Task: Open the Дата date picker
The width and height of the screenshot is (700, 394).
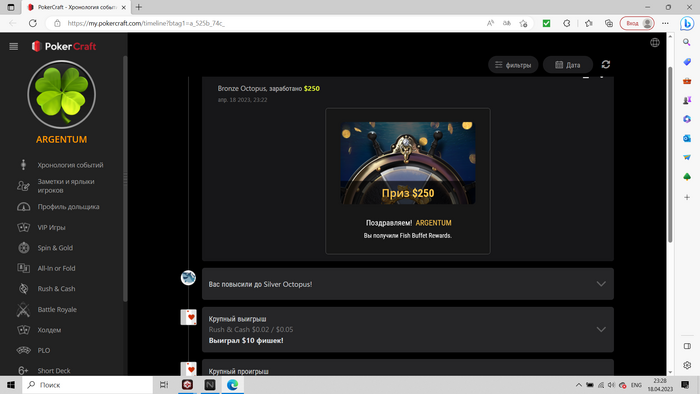Action: pos(567,65)
